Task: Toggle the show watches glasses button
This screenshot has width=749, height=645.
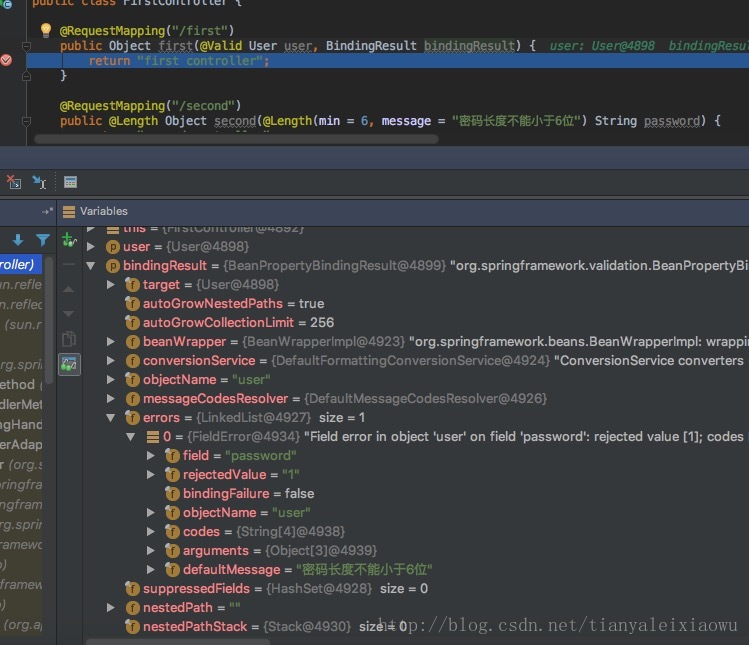Action: click(69, 365)
